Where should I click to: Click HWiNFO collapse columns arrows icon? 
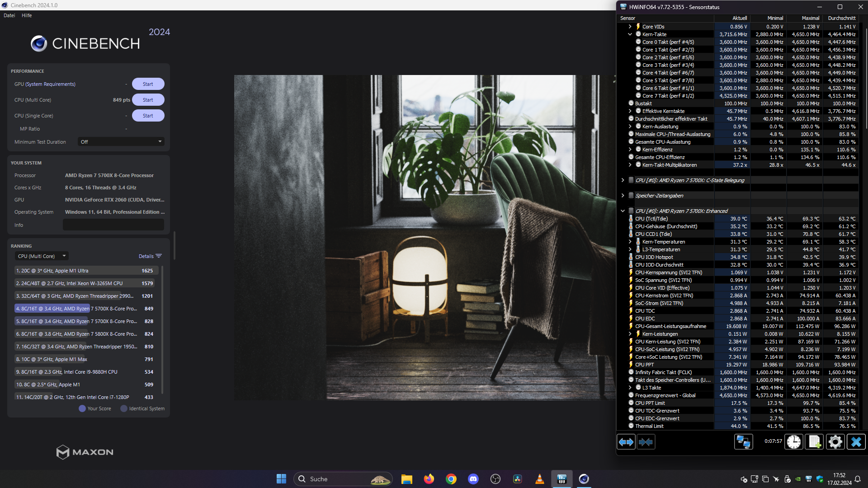click(x=646, y=442)
